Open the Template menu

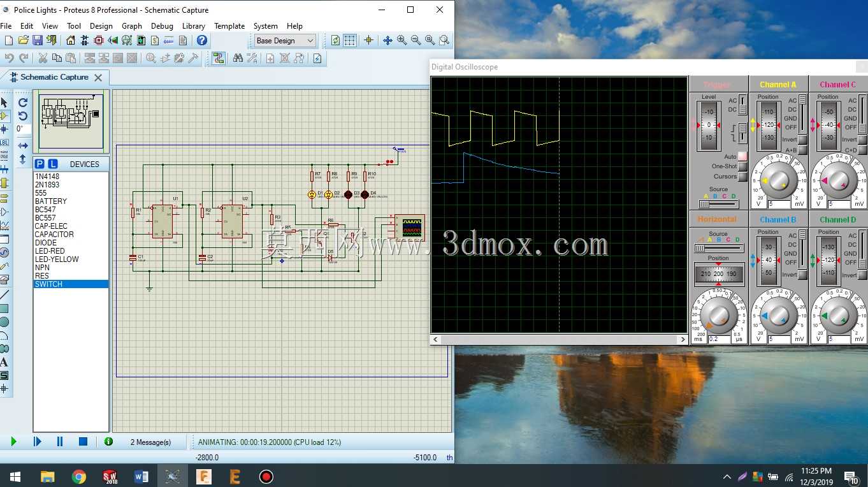point(229,26)
